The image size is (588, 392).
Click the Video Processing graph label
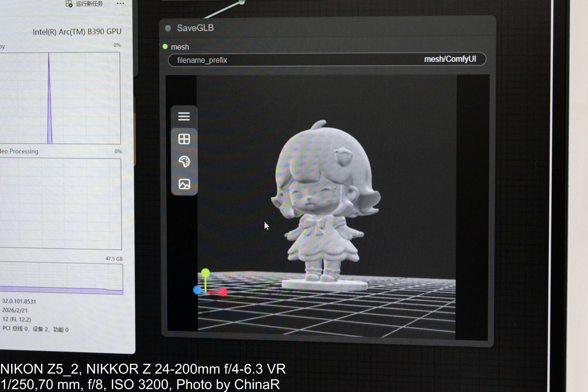point(19,152)
